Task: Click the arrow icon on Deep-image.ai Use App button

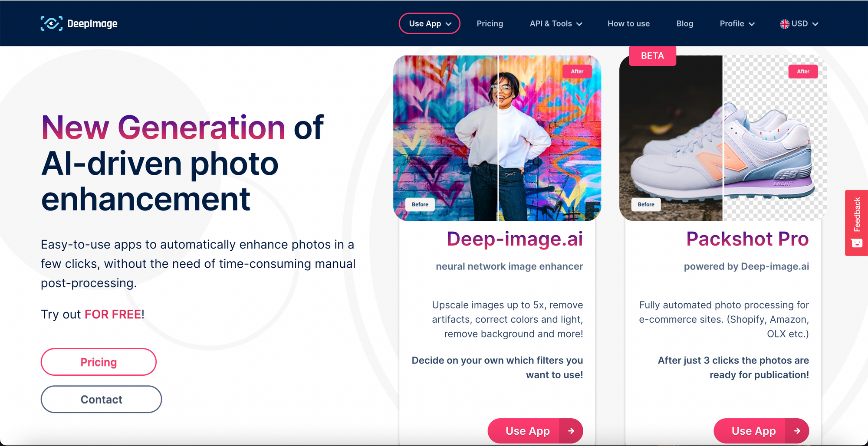Action: (x=571, y=431)
